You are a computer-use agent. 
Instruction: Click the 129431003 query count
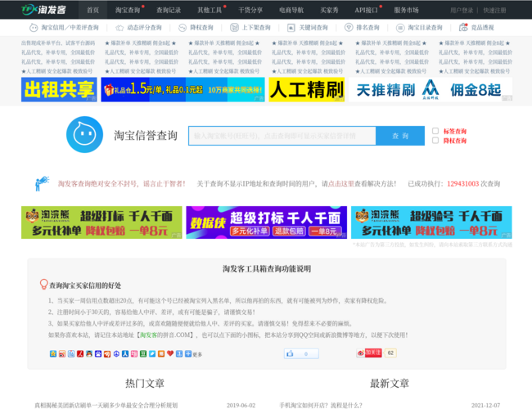462,183
